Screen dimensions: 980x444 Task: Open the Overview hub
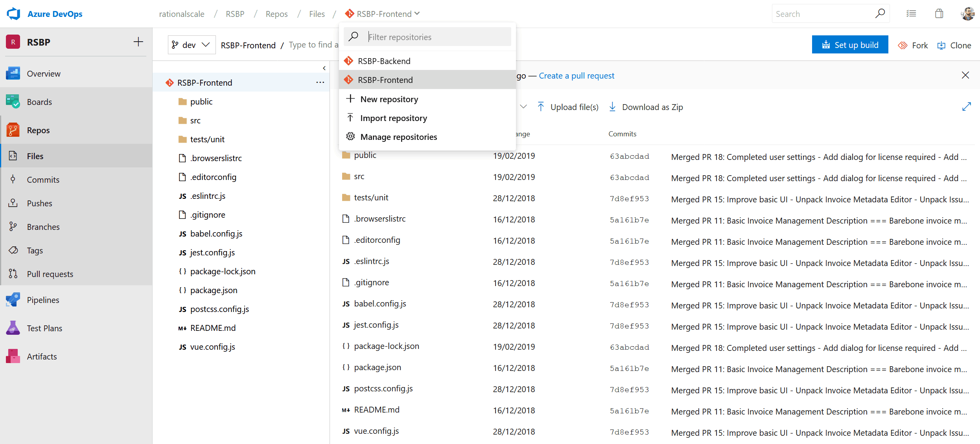coord(76,73)
